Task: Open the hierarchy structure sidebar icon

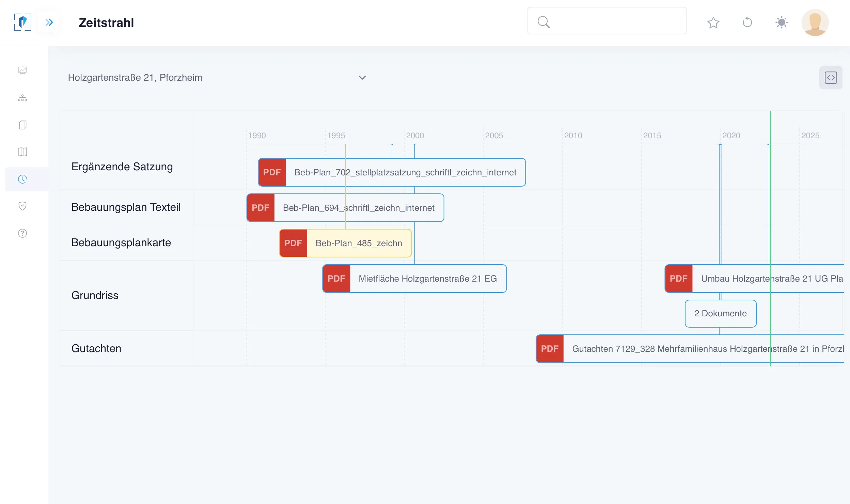Action: (x=22, y=98)
